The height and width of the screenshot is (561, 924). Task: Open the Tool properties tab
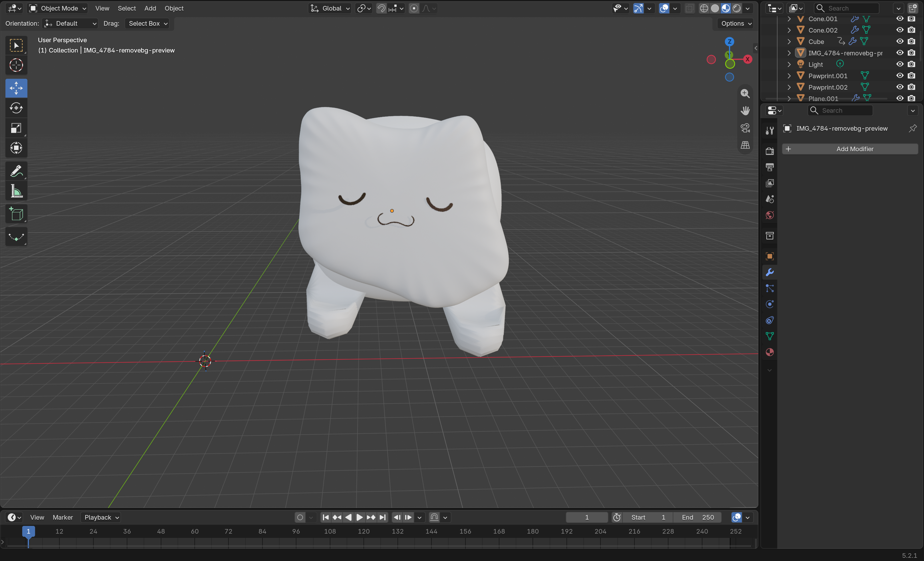pyautogui.click(x=770, y=130)
